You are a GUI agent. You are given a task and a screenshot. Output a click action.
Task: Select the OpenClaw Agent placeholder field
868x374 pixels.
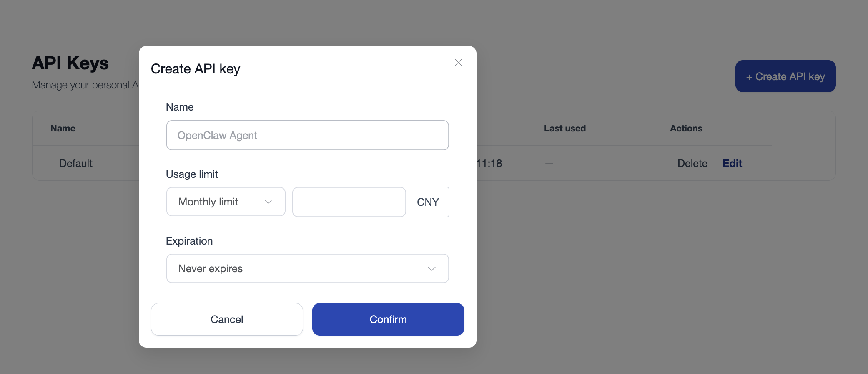pos(307,135)
